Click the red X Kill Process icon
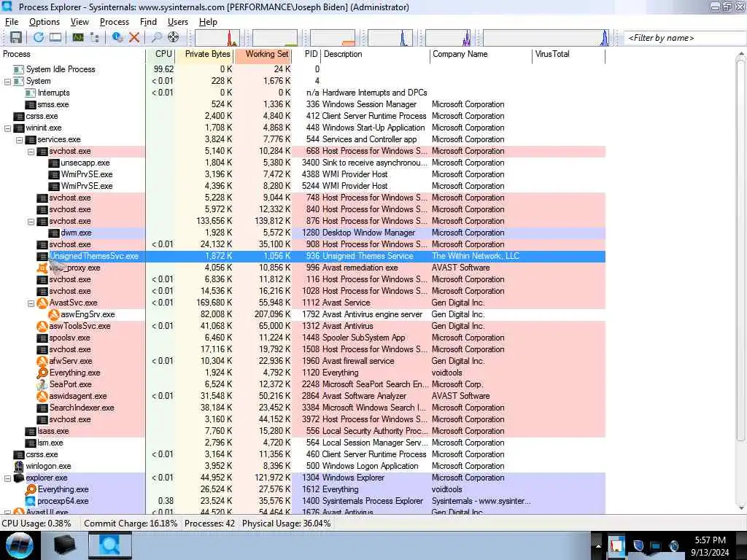747x560 pixels. click(x=134, y=37)
